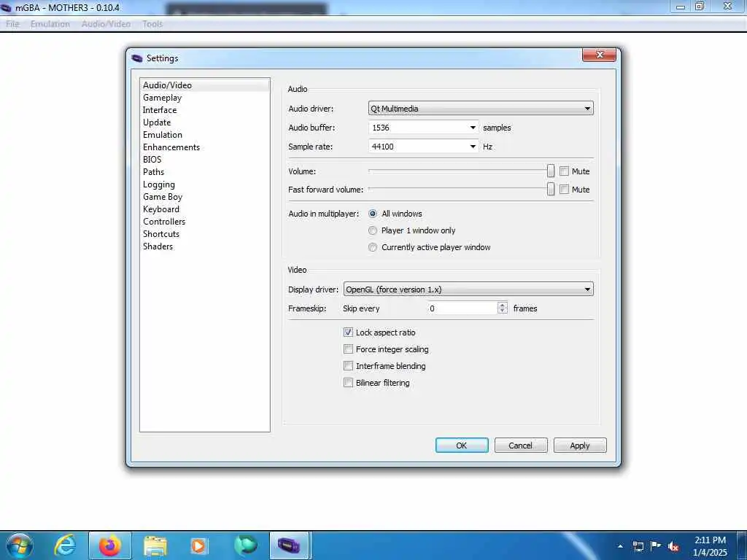This screenshot has height=560, width=747.
Task: Click the system clock showing 2:11 PM
Action: pos(710,545)
